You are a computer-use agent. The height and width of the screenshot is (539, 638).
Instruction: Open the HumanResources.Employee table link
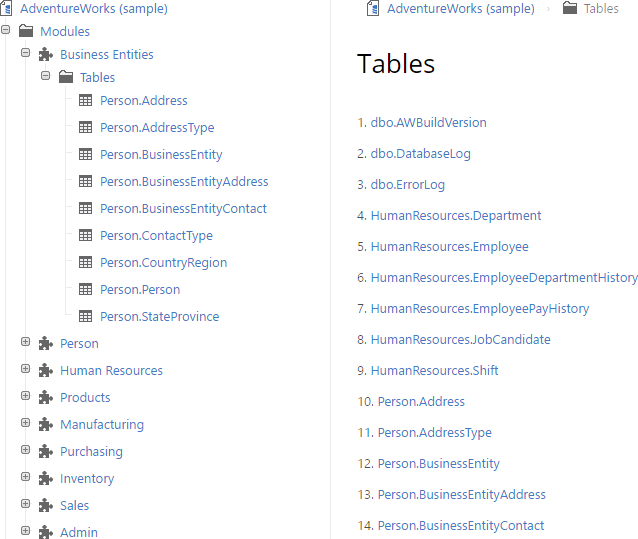pos(449,247)
